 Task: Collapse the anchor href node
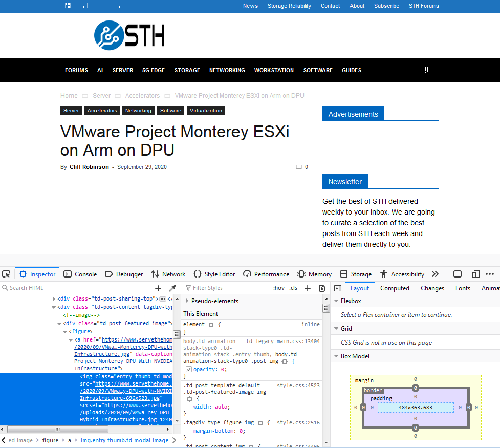[x=71, y=340]
